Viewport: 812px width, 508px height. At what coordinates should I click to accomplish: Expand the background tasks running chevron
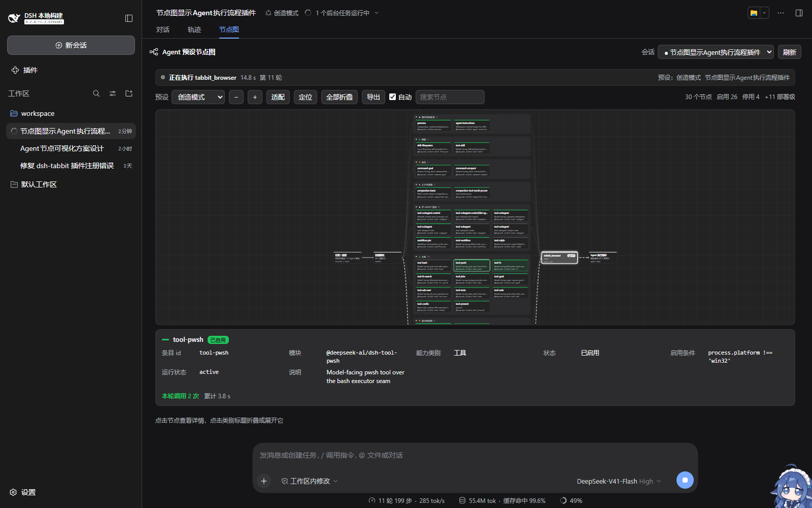tap(377, 13)
